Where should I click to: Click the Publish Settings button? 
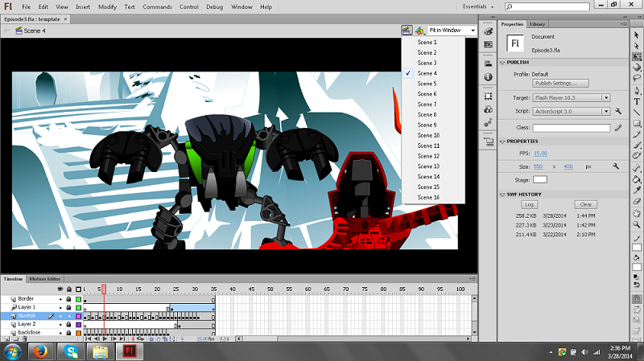tap(560, 84)
